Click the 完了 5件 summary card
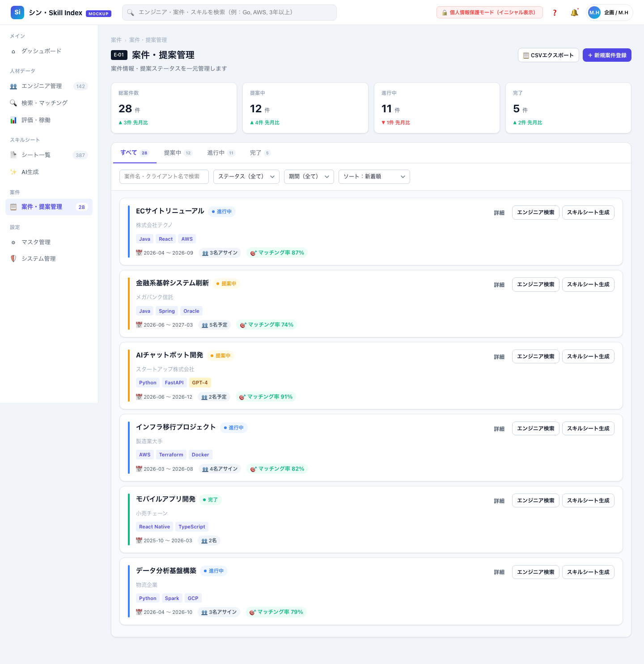The width and height of the screenshot is (644, 664). tap(568, 108)
